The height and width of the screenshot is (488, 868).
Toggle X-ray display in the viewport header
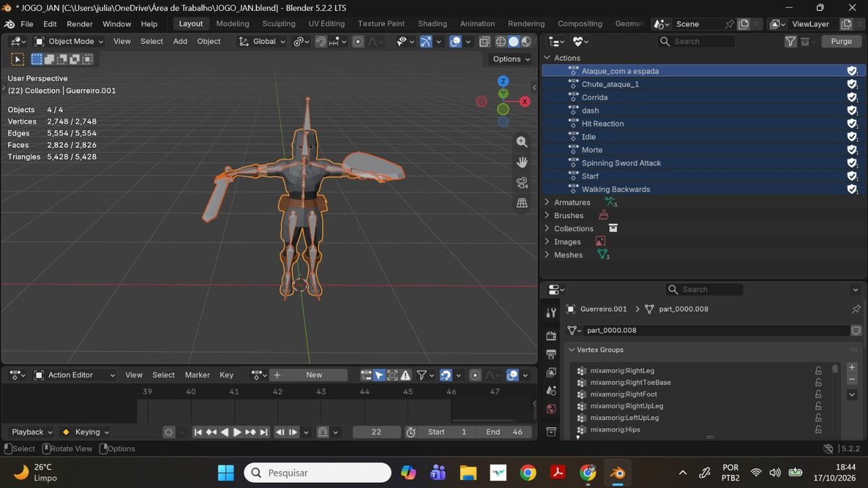tap(484, 42)
